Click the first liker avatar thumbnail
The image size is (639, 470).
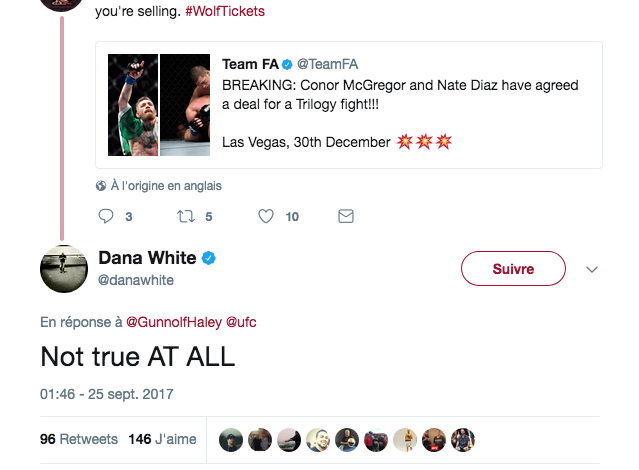(231, 440)
